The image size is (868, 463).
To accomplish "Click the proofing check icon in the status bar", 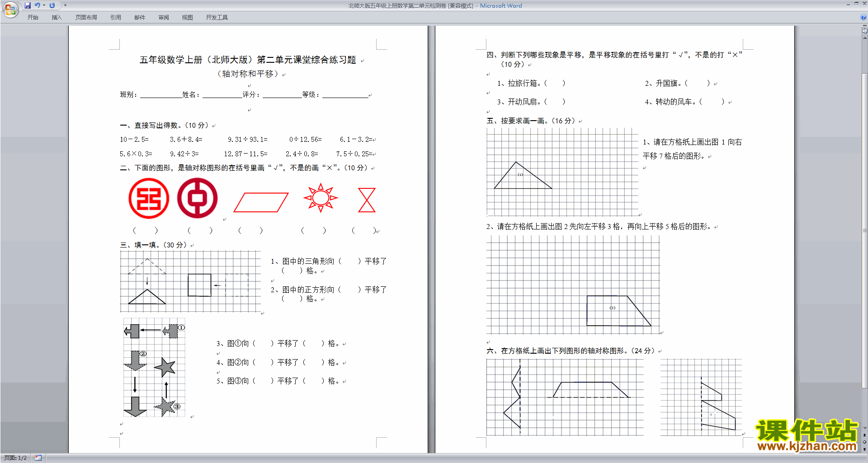I will pyautogui.click(x=38, y=458).
